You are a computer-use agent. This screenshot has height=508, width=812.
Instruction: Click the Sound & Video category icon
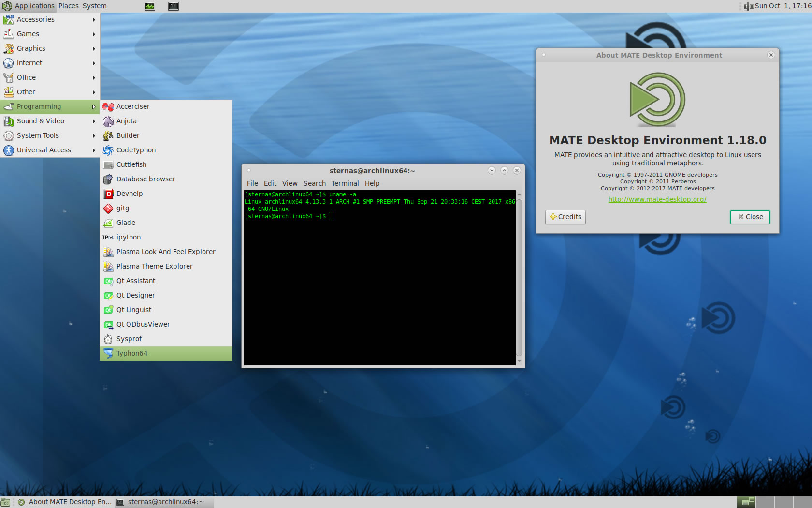pos(9,121)
